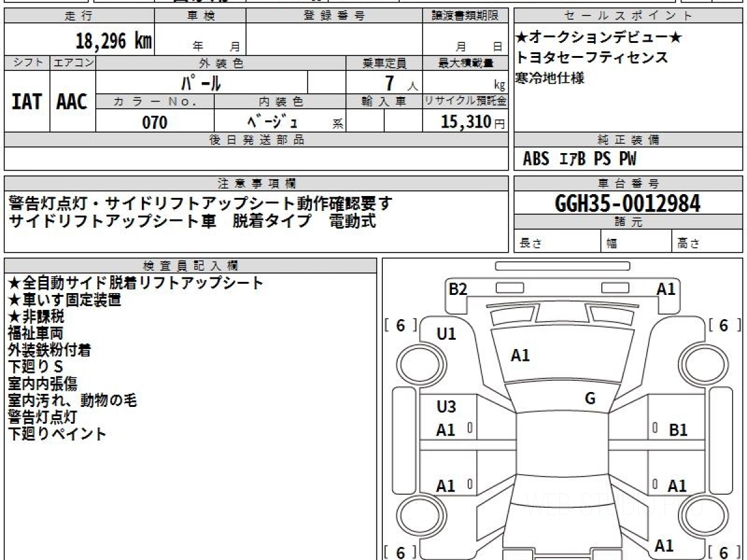747x560 pixels.
Task: Select the 外装鉄粉付着 note
Action: tap(50, 350)
